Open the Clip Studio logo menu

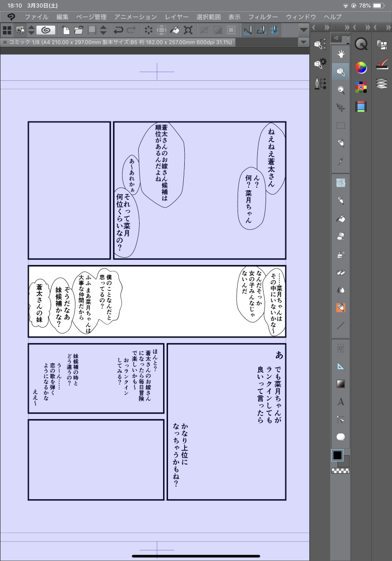pos(11,17)
